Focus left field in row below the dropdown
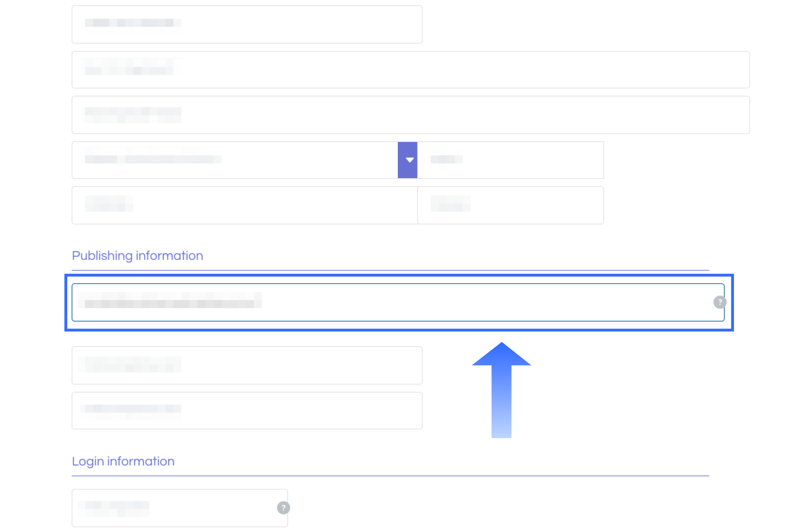The width and height of the screenshot is (805, 532). 244,205
